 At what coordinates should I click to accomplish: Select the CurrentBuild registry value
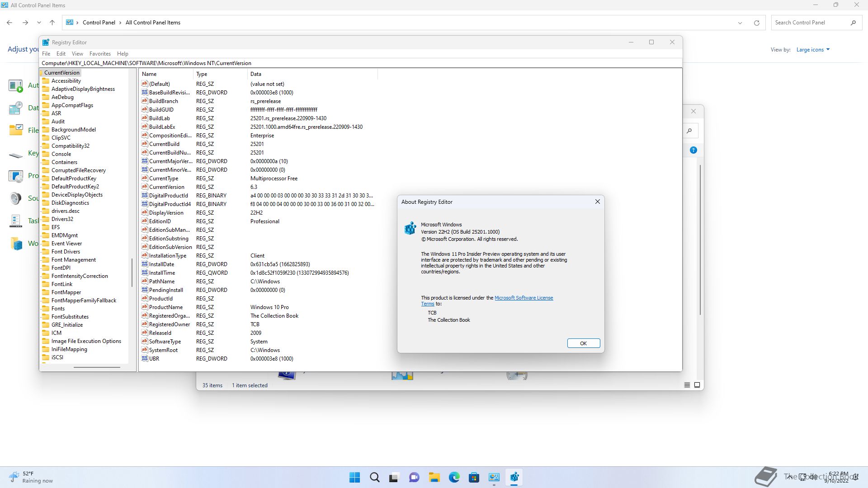[x=164, y=144]
